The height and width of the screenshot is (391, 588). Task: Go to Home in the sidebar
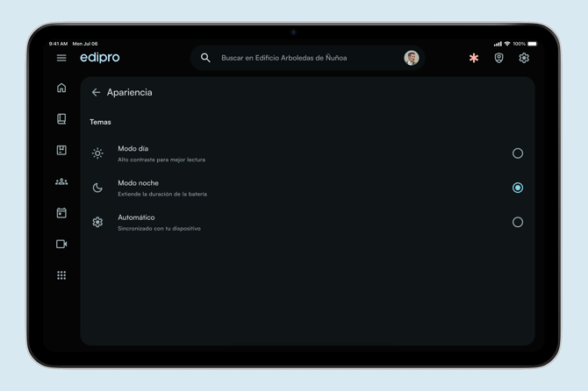(x=61, y=88)
